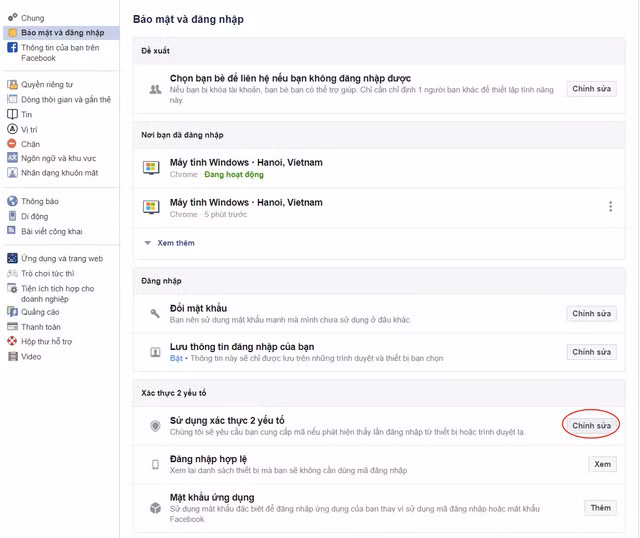Click the lifebuoy icon for Hộp thư hỗ trợ

click(13, 341)
